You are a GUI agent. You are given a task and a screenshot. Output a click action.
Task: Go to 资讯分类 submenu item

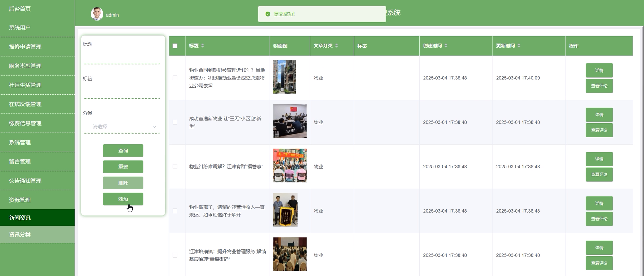tap(20, 235)
